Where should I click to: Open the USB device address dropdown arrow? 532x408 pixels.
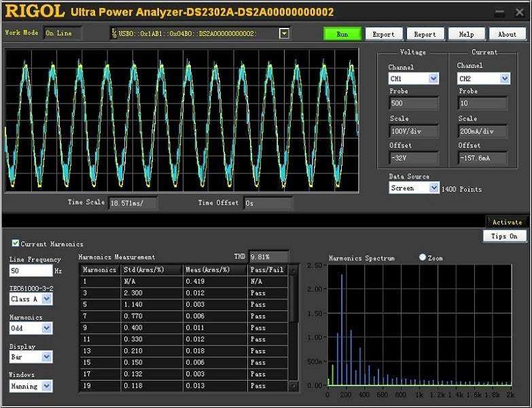(x=284, y=33)
